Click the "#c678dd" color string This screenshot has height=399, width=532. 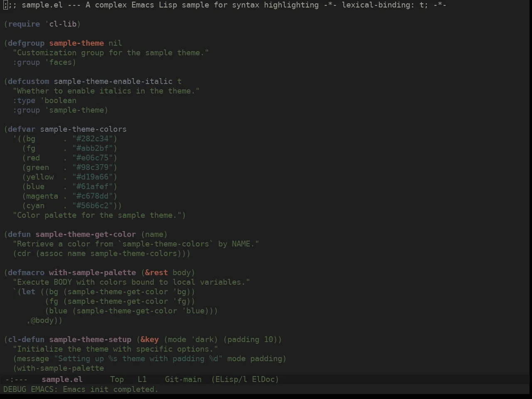coord(93,196)
